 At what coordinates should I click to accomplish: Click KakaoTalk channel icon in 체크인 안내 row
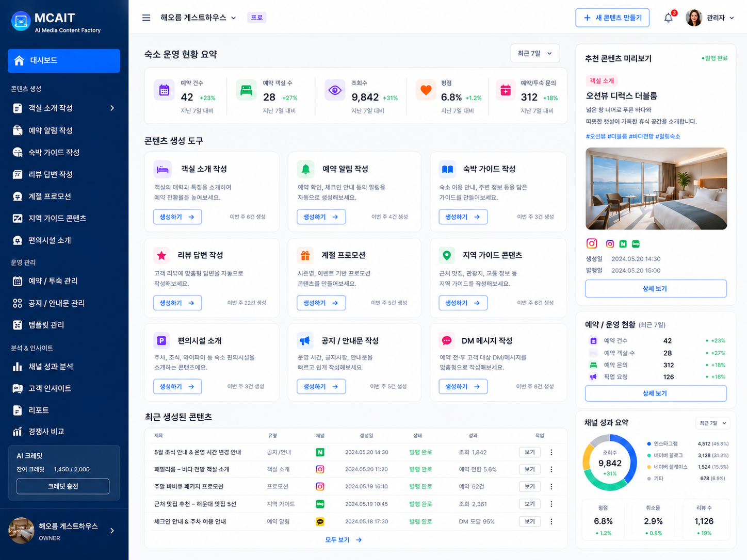coord(320,521)
